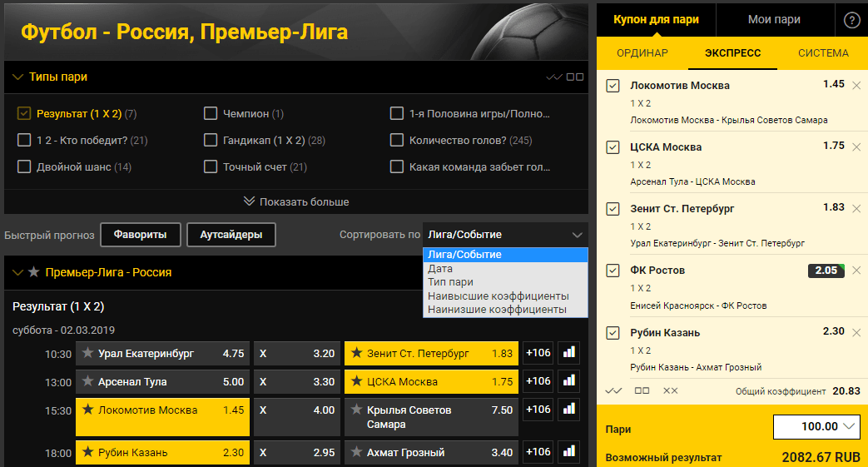
Task: Remove Локомотив Москва from the coupon
Action: tap(856, 85)
